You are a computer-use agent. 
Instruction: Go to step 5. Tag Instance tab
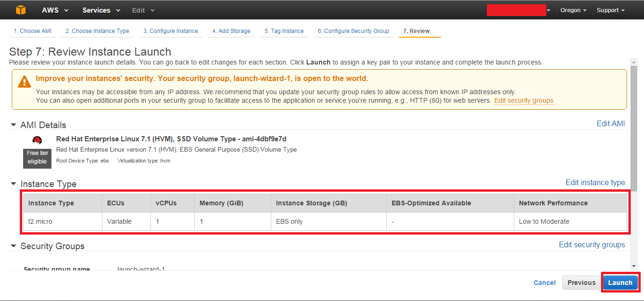point(284,31)
